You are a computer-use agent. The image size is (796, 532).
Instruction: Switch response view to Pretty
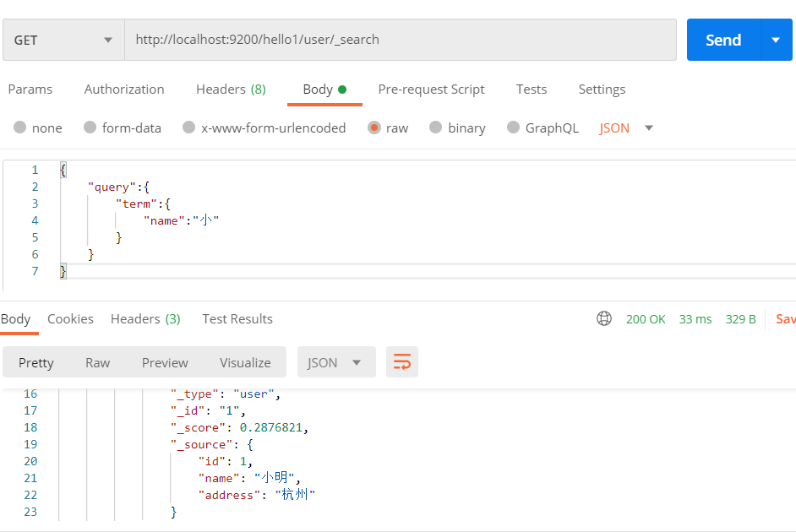36,362
